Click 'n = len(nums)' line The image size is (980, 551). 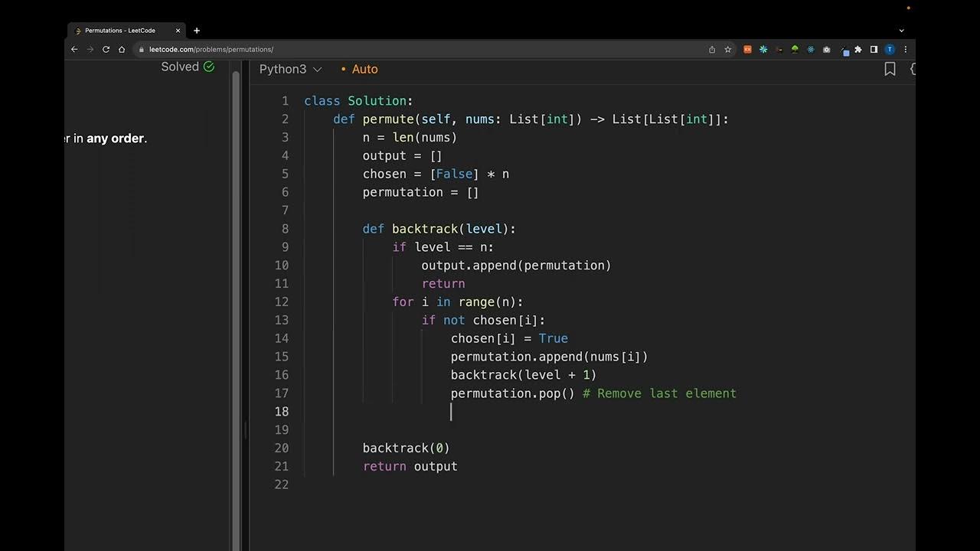pos(410,138)
